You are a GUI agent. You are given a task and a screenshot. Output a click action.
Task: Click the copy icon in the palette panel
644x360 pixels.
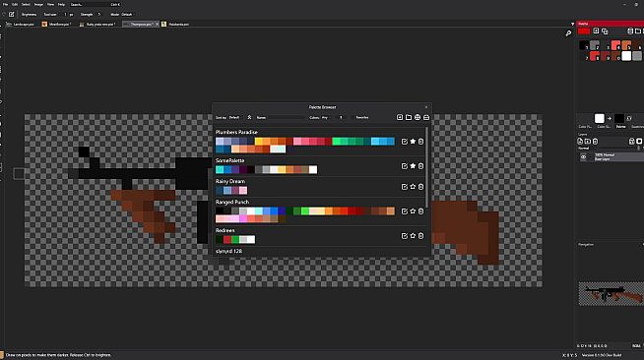(x=605, y=31)
